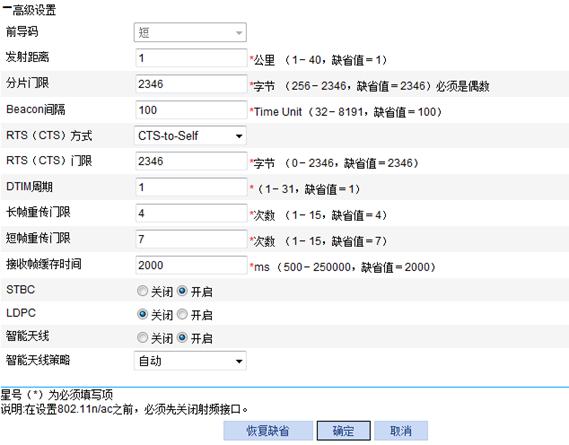The image size is (569, 445).
Task: Select 开启 radio for STBC
Action: point(182,290)
